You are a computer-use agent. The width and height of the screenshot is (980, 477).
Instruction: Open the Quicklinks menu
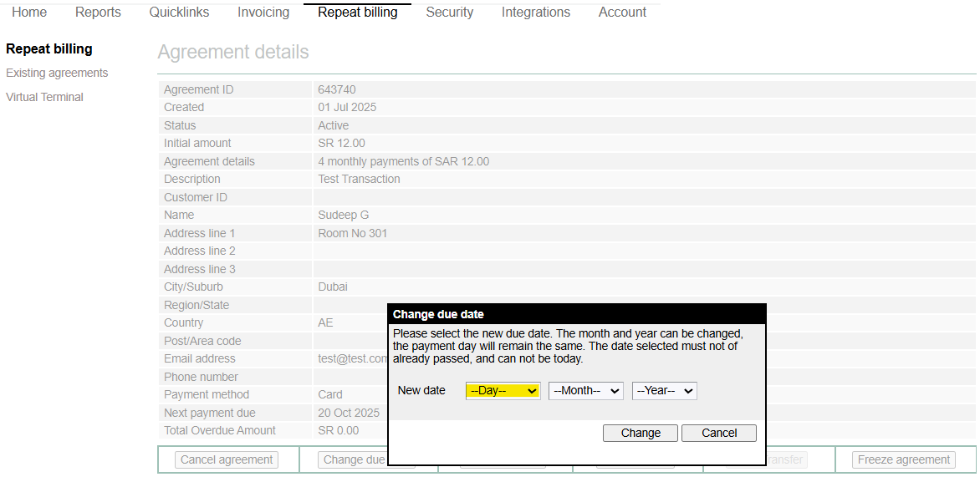click(x=180, y=12)
